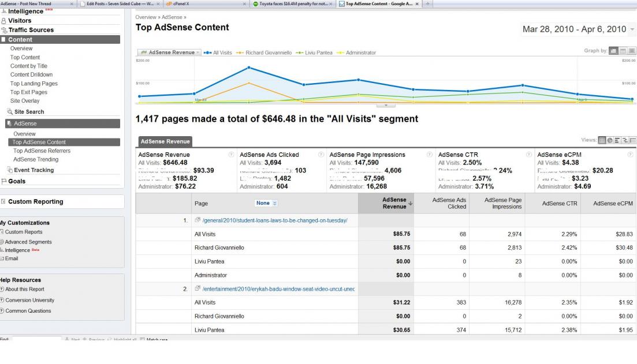Open About this Report help link
The height and width of the screenshot is (364, 637).
tap(24, 290)
